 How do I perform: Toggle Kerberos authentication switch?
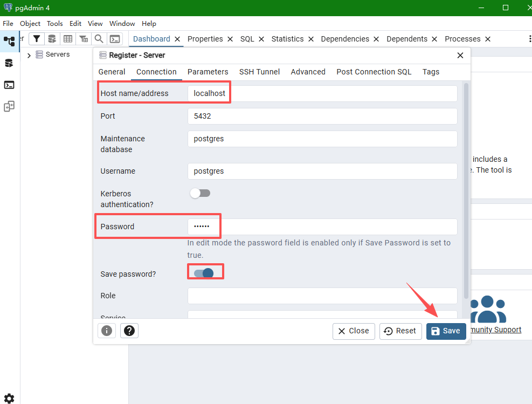200,193
